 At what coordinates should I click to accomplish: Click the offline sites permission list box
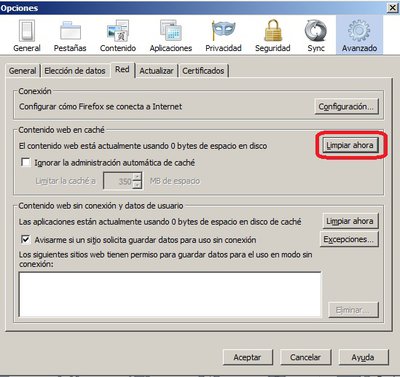(x=170, y=294)
